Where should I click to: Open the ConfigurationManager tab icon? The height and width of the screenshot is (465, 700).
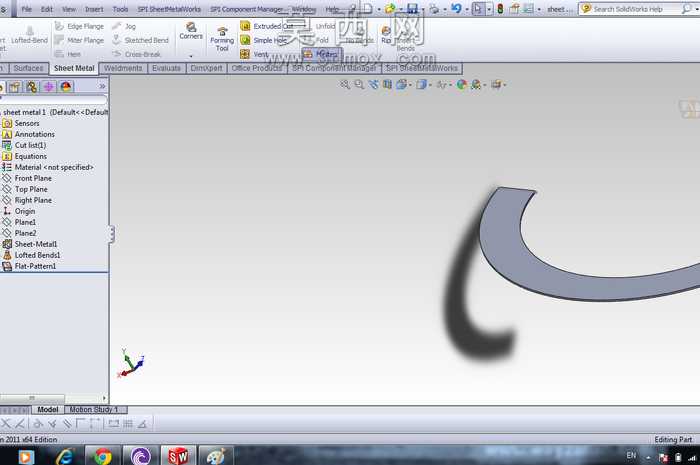32,87
